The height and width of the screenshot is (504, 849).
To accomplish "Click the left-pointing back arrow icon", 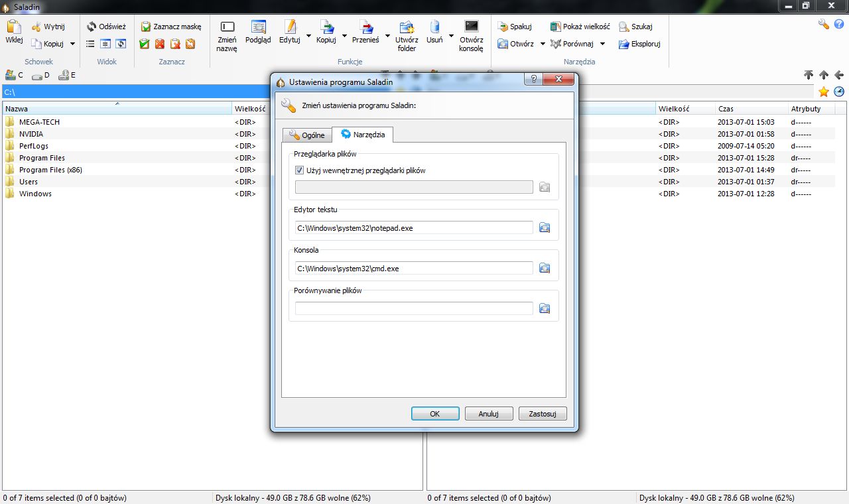I will pyautogui.click(x=839, y=75).
